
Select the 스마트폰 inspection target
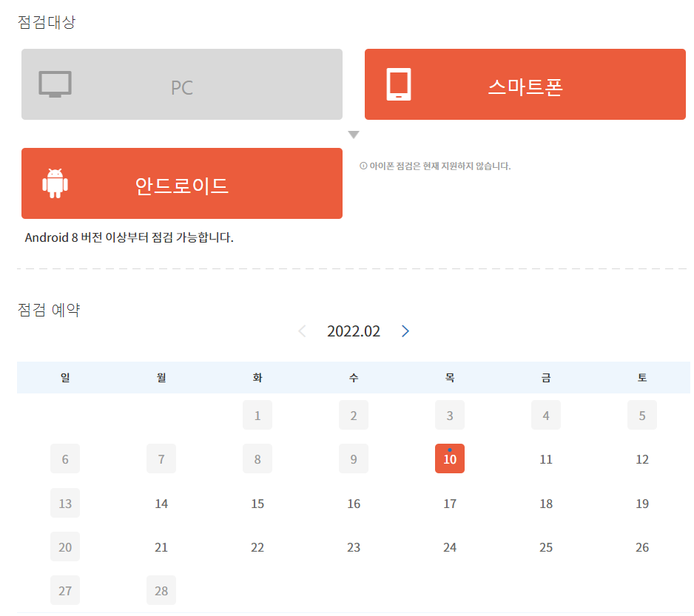click(525, 84)
